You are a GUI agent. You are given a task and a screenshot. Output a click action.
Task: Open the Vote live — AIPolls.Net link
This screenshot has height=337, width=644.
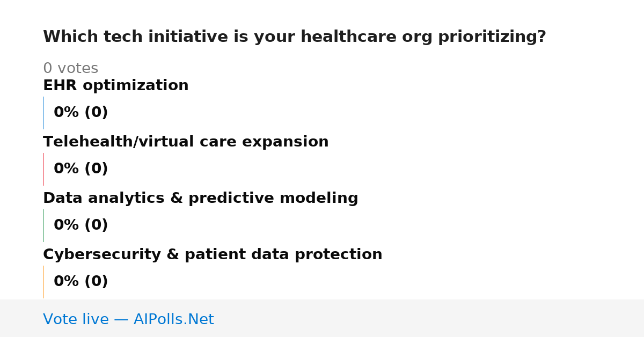tap(128, 319)
